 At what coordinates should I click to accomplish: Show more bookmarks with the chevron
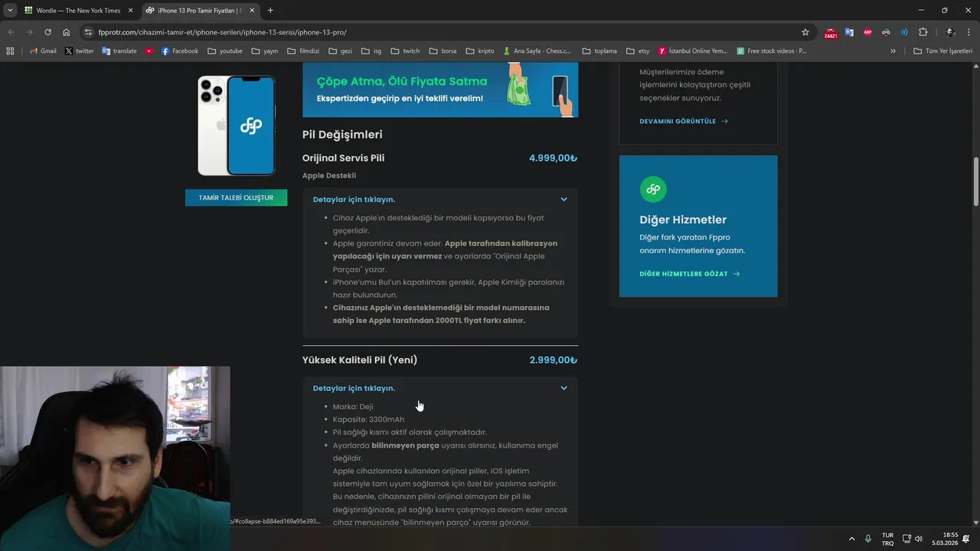point(893,51)
